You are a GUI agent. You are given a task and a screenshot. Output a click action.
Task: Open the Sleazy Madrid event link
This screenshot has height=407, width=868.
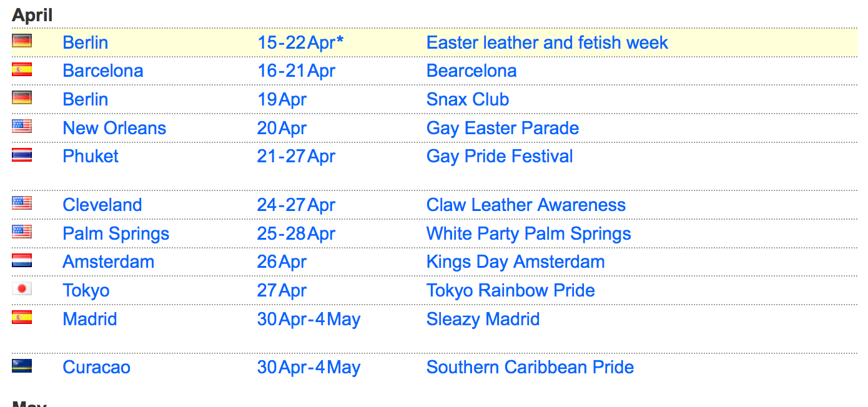pyautogui.click(x=483, y=319)
